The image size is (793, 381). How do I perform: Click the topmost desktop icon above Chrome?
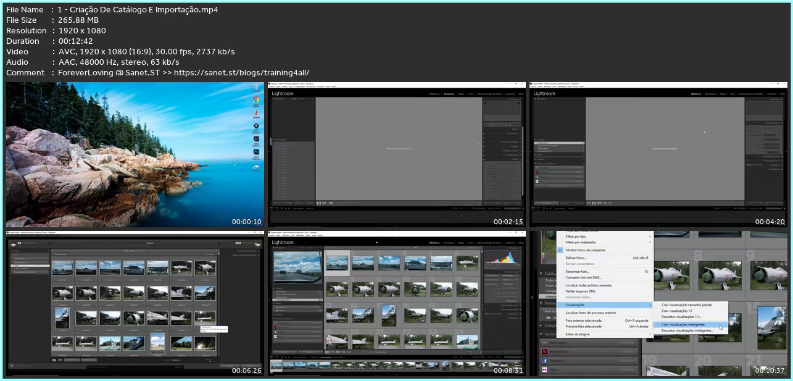coord(256,87)
